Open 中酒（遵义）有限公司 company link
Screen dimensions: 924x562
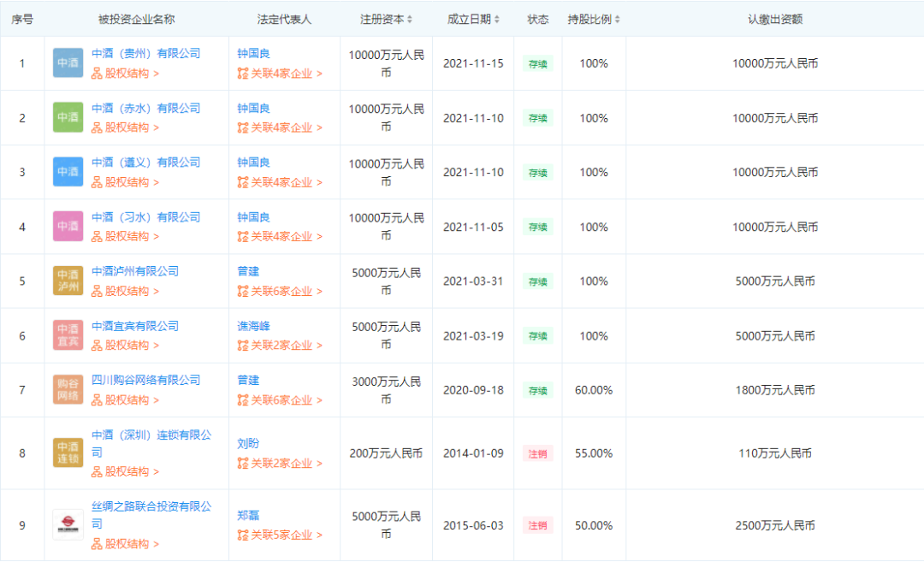click(145, 163)
